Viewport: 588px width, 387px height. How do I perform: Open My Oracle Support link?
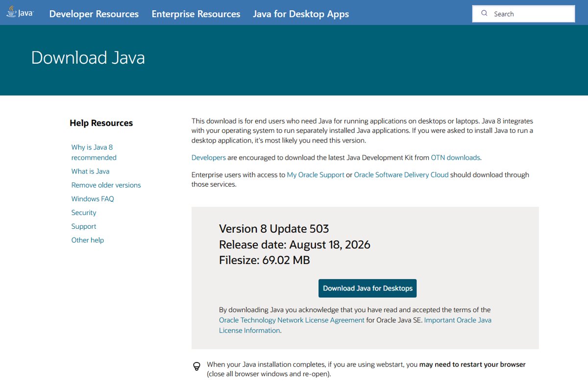point(316,175)
